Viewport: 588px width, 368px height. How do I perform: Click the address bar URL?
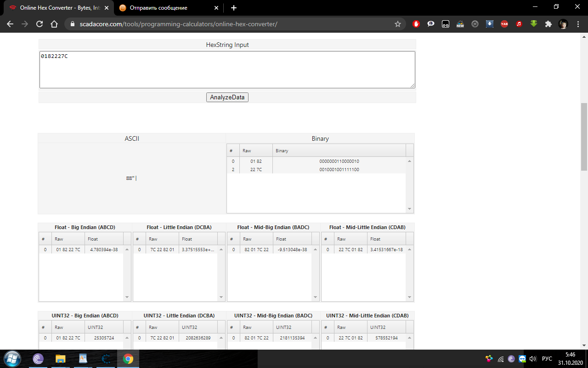click(178, 24)
